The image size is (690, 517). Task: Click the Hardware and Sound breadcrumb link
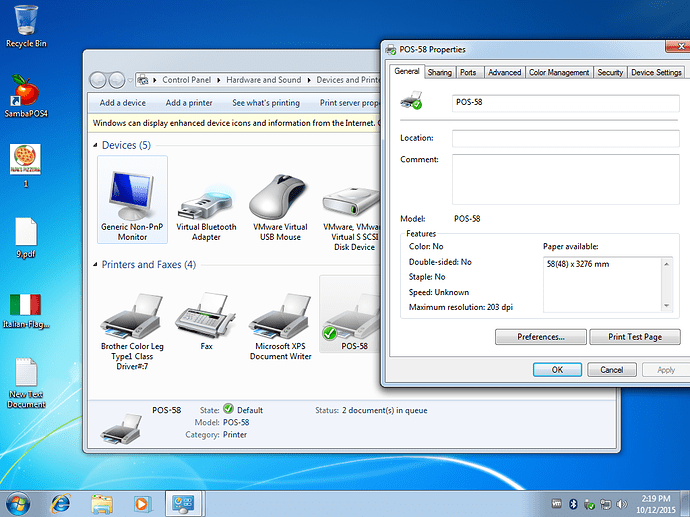tap(264, 80)
